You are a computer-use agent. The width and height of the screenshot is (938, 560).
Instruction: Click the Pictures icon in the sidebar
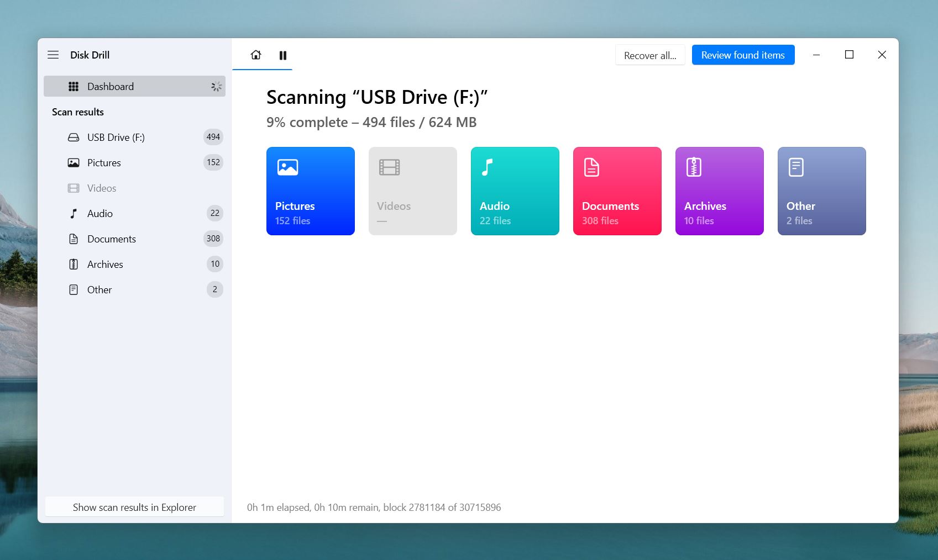click(74, 162)
